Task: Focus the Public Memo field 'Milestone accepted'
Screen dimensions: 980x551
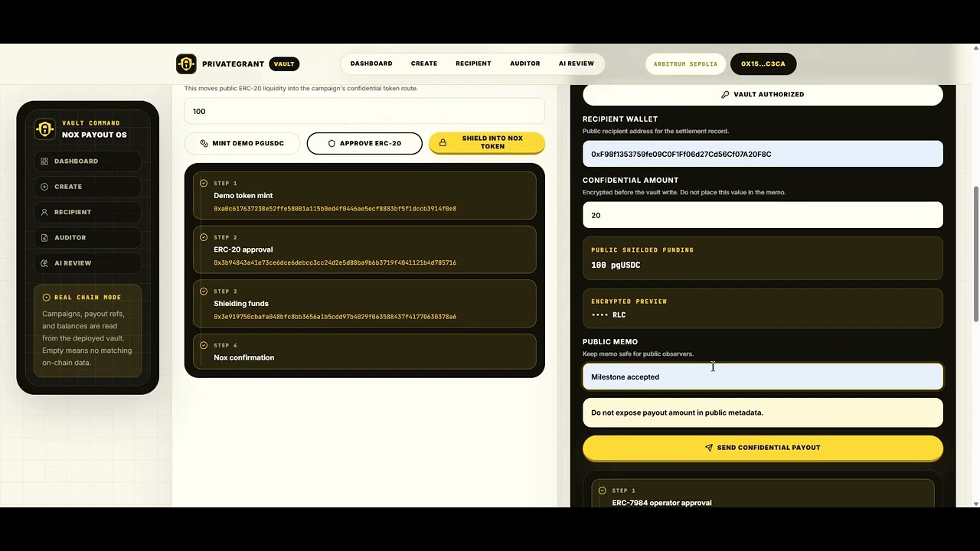Action: pyautogui.click(x=763, y=377)
